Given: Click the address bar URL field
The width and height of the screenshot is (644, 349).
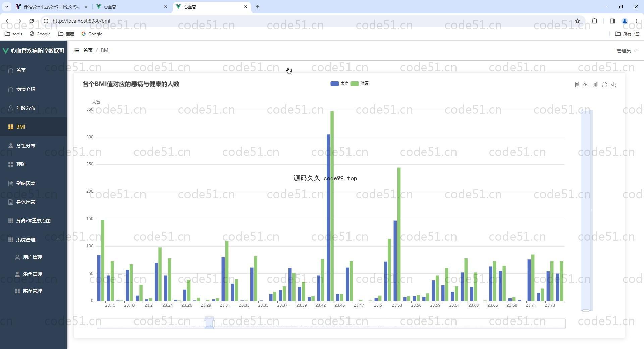Looking at the screenshot, I should 312,21.
